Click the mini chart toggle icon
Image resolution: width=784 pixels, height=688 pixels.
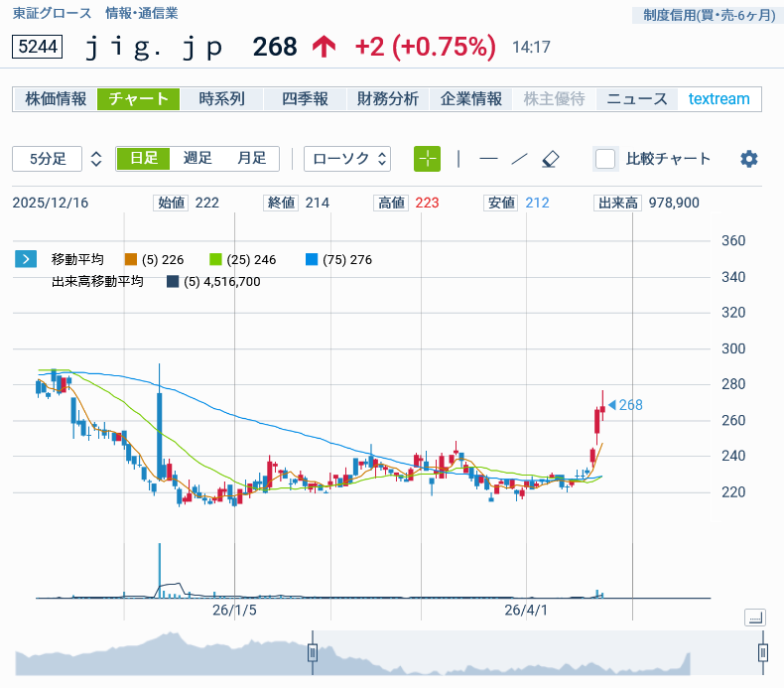click(x=754, y=618)
